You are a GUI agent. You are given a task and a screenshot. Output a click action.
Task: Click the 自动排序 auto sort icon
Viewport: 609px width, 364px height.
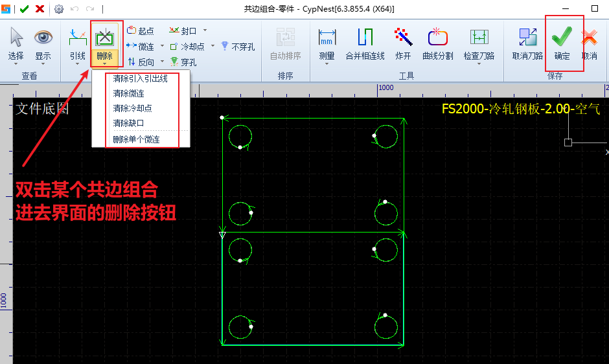pyautogui.click(x=286, y=38)
